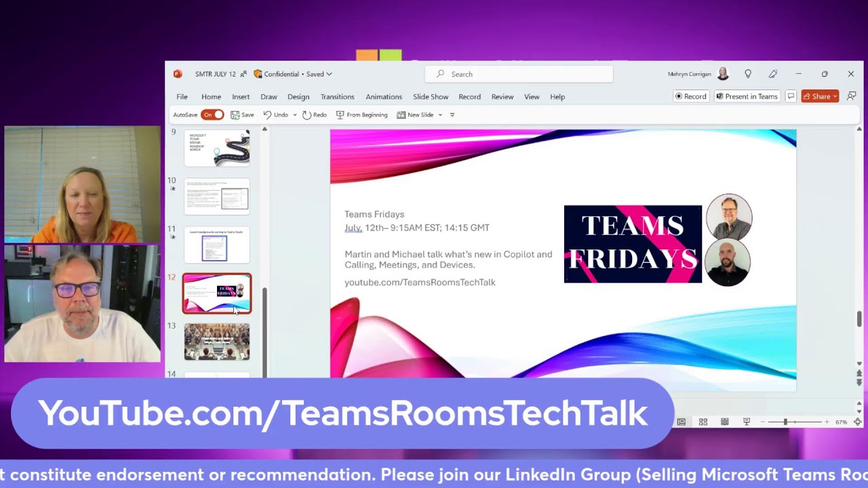Viewport: 868px width, 488px height.
Task: Select the Record ribbon tab
Action: point(469,97)
